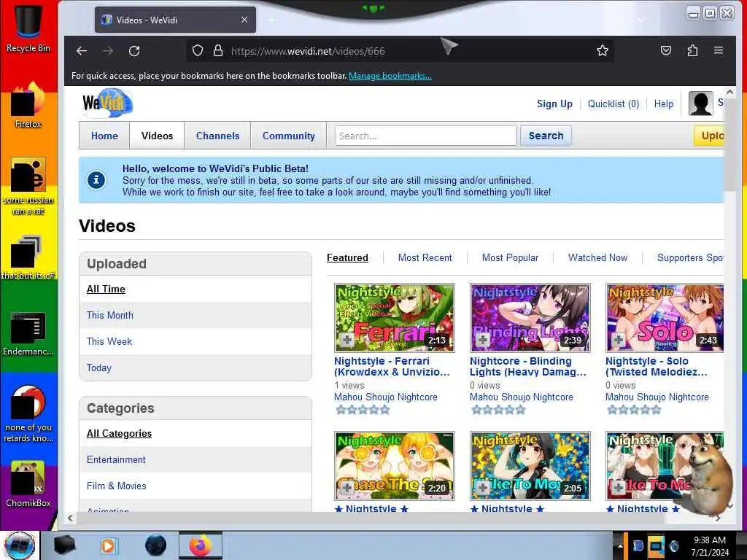Viewport: 747px width, 560px height.
Task: Open the tracking protection shield icon
Action: tap(198, 51)
